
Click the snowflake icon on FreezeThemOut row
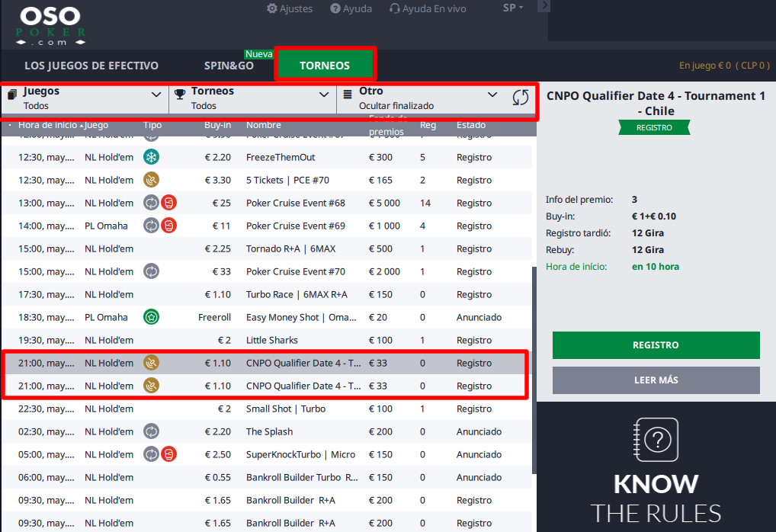tap(151, 157)
